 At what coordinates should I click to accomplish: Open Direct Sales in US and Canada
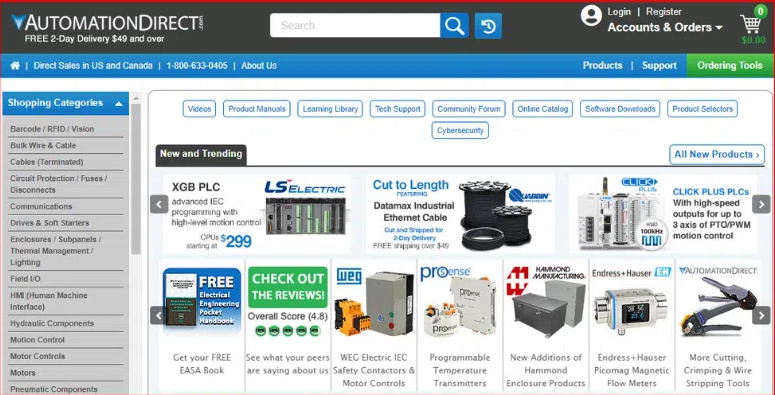[x=93, y=65]
